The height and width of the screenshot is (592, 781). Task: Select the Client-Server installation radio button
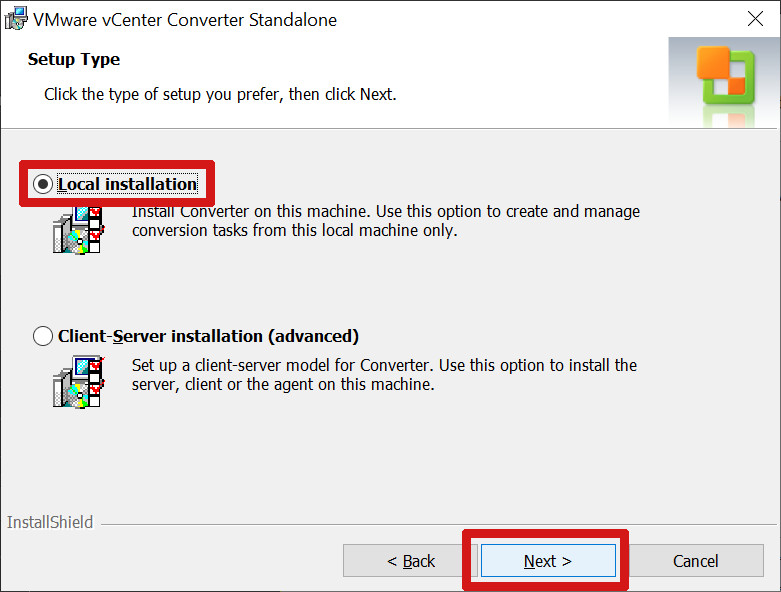(43, 336)
